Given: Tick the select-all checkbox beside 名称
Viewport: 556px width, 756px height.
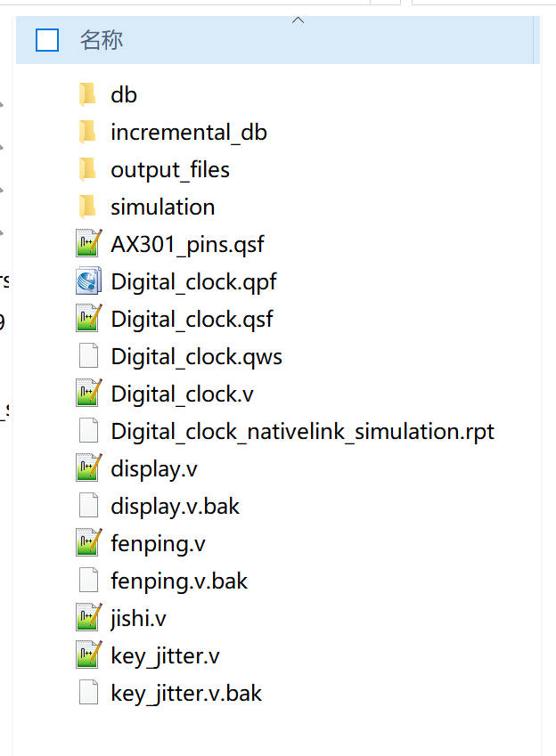Looking at the screenshot, I should [47, 40].
